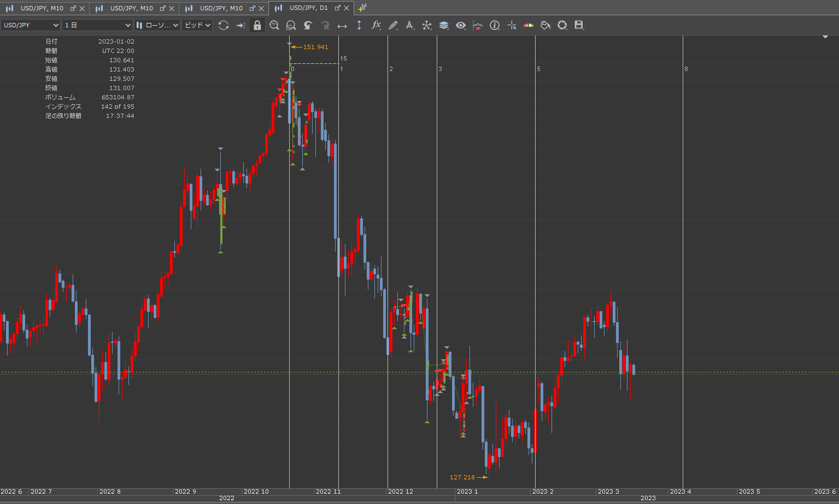Click the refresh chart icon
The width and height of the screenshot is (839, 504).
[x=224, y=25]
